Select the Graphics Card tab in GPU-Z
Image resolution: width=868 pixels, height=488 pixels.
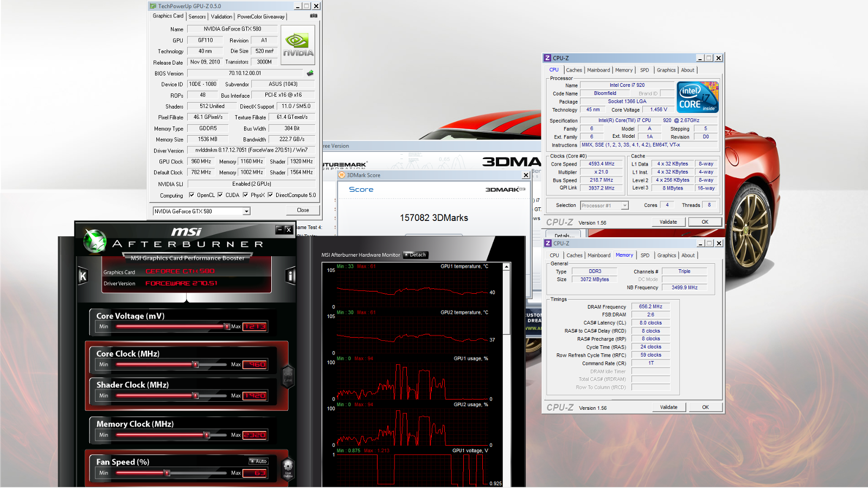point(168,16)
